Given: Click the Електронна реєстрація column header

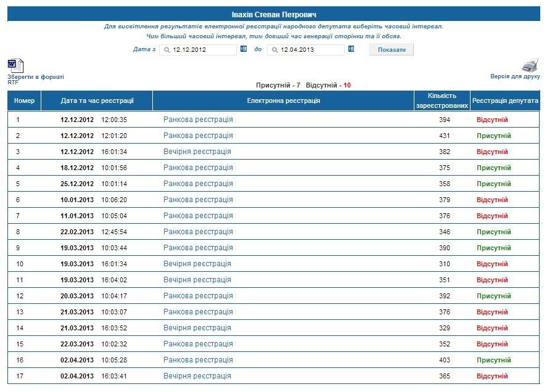Looking at the screenshot, I should (x=283, y=100).
